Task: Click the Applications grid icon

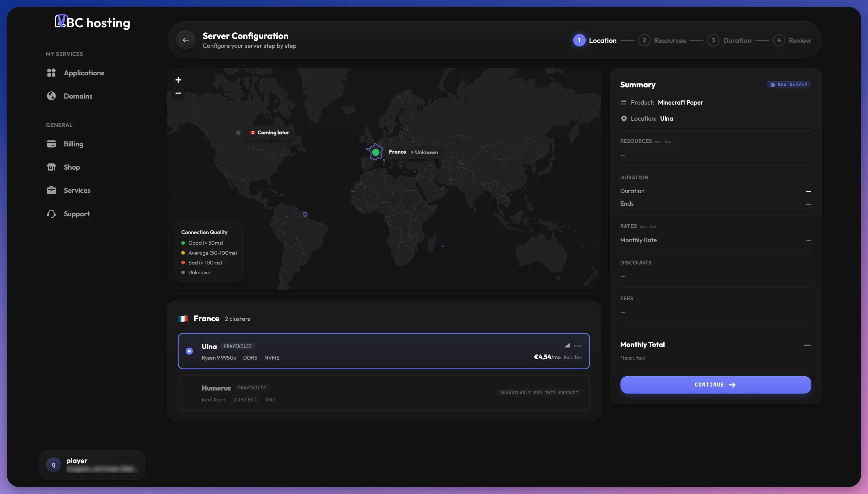Action: click(x=51, y=72)
